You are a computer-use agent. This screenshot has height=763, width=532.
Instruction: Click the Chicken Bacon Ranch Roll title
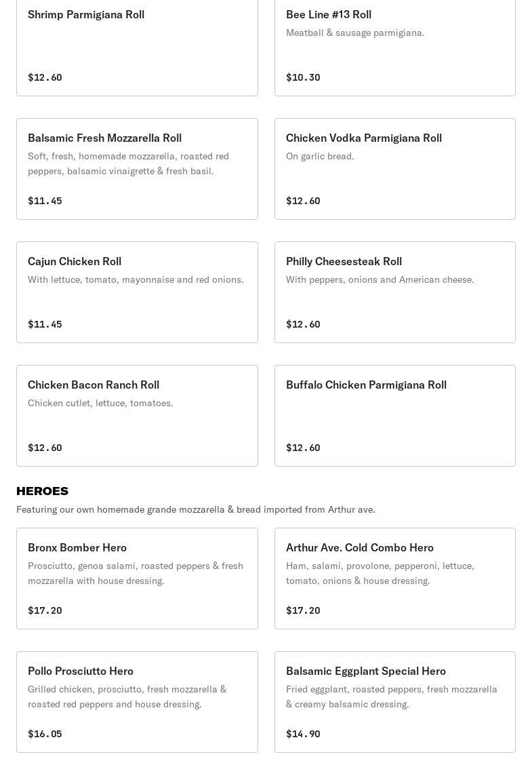coord(94,385)
